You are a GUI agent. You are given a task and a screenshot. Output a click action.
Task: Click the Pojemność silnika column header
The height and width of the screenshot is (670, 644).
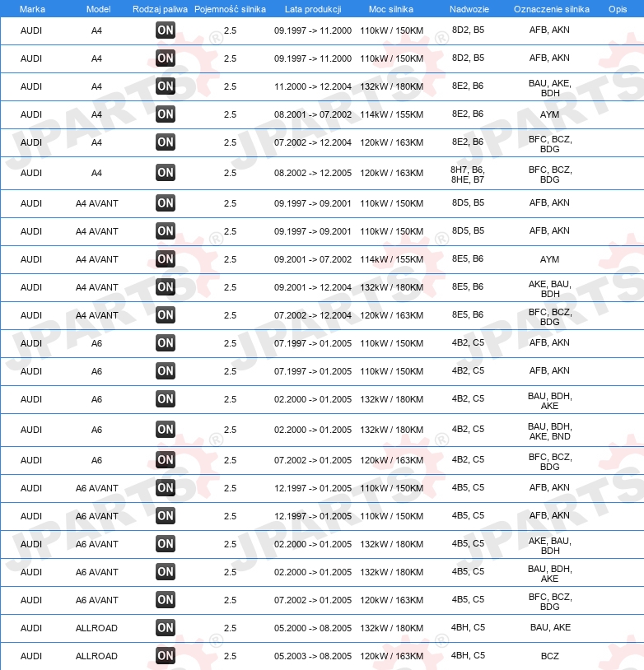point(230,9)
